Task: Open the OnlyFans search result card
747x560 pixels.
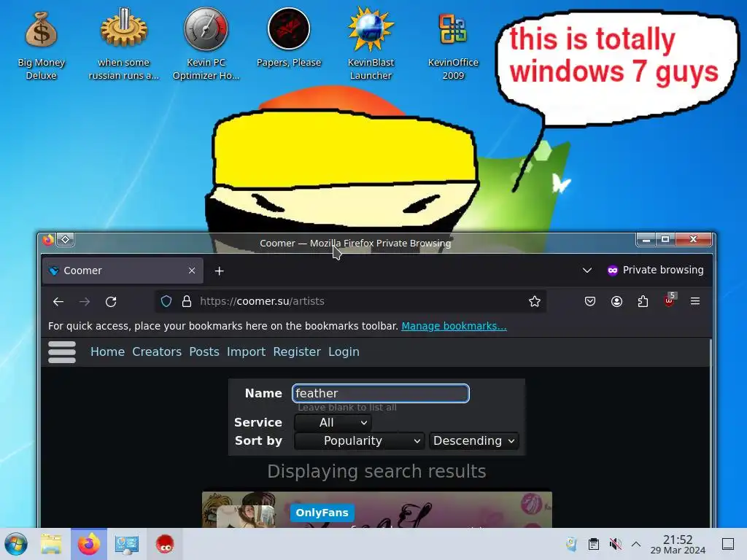Action: click(x=377, y=510)
